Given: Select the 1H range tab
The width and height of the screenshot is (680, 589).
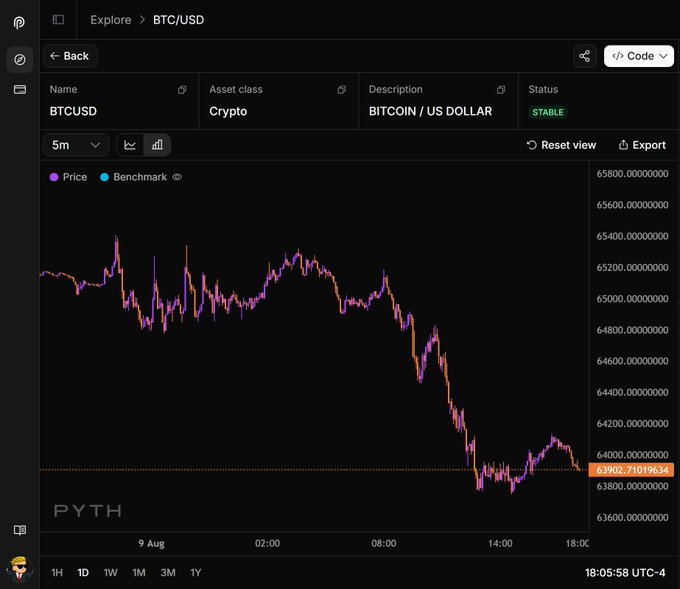Looking at the screenshot, I should tap(57, 573).
